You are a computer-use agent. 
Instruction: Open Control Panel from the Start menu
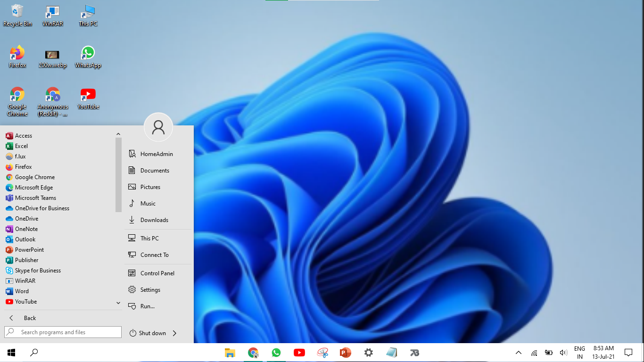(157, 272)
